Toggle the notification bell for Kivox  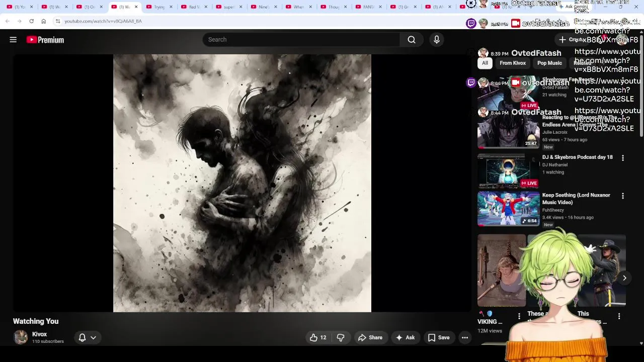coord(82,338)
